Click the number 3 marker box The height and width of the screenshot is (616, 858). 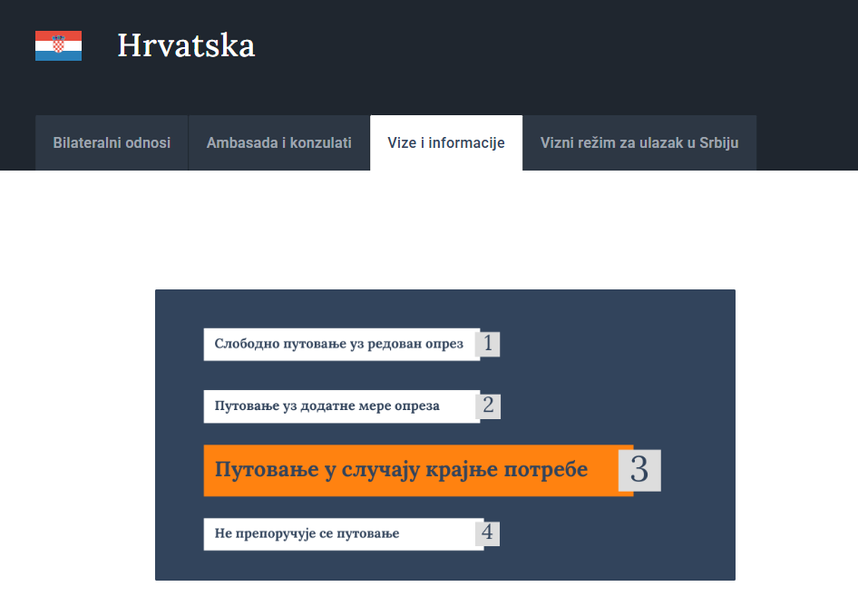tap(641, 470)
